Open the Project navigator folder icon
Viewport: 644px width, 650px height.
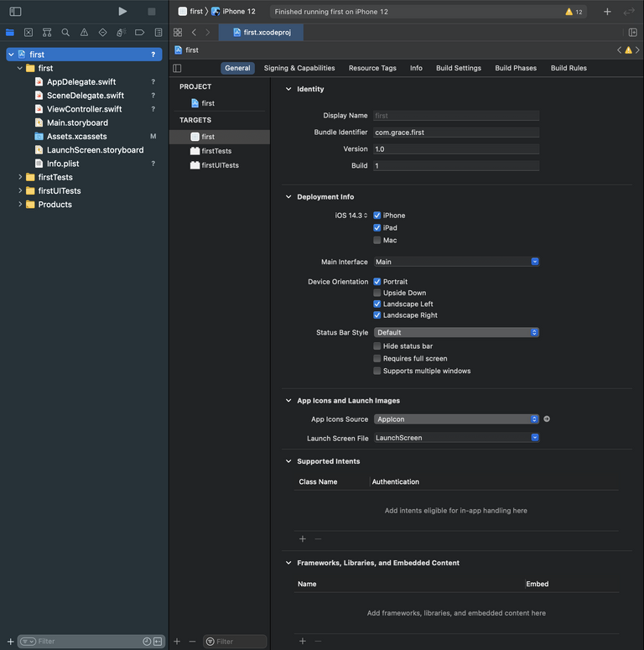coord(10,33)
